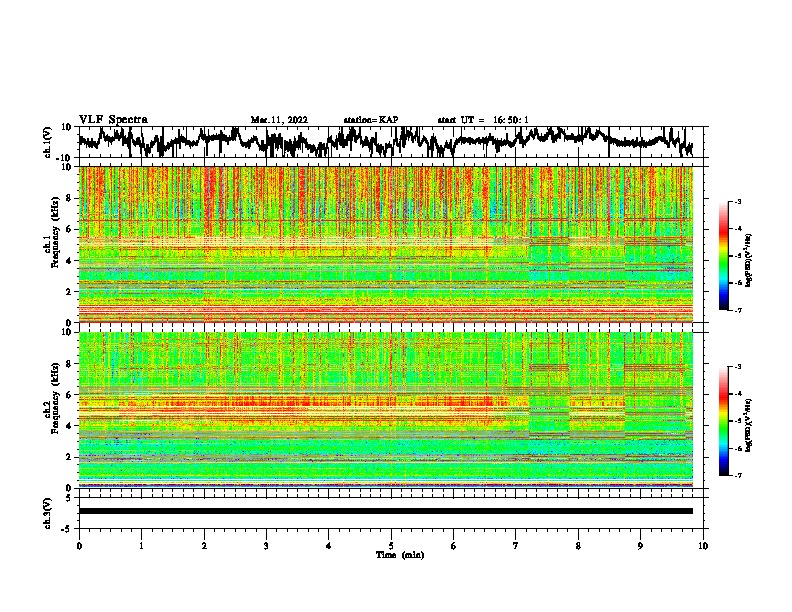
Task: Click the time axis tick label '2'
Action: pyautogui.click(x=204, y=546)
